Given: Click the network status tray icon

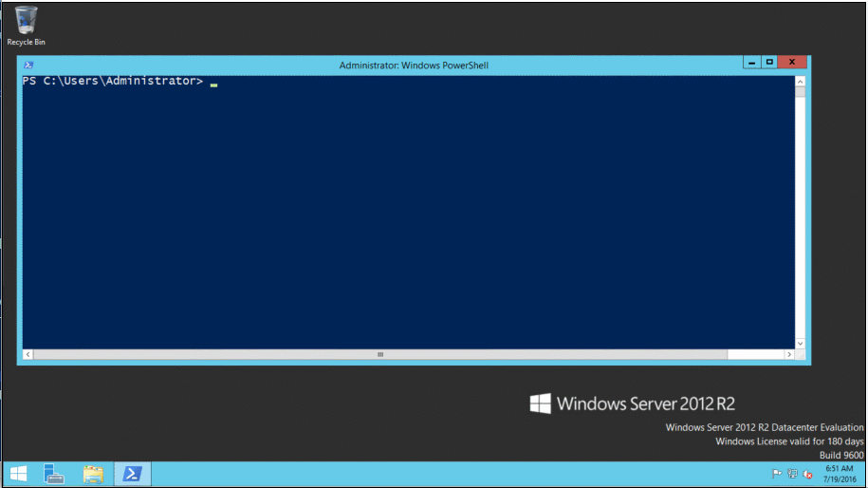Looking at the screenshot, I should 792,474.
